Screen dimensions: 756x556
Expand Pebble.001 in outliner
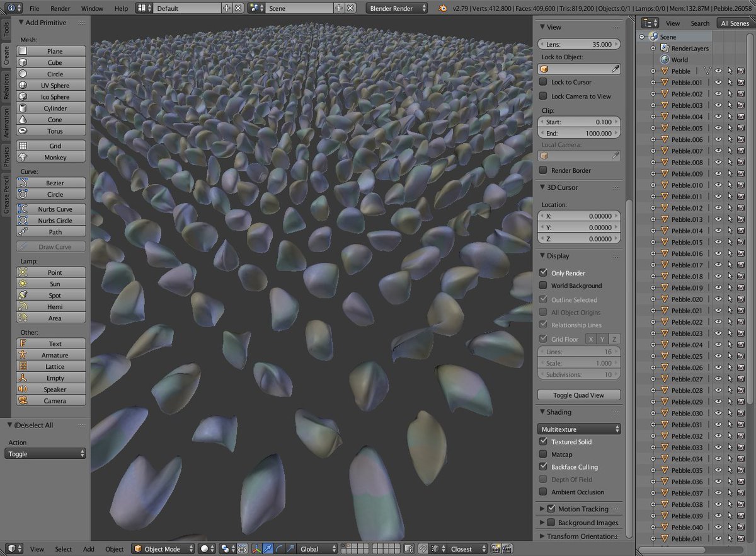pyautogui.click(x=653, y=83)
